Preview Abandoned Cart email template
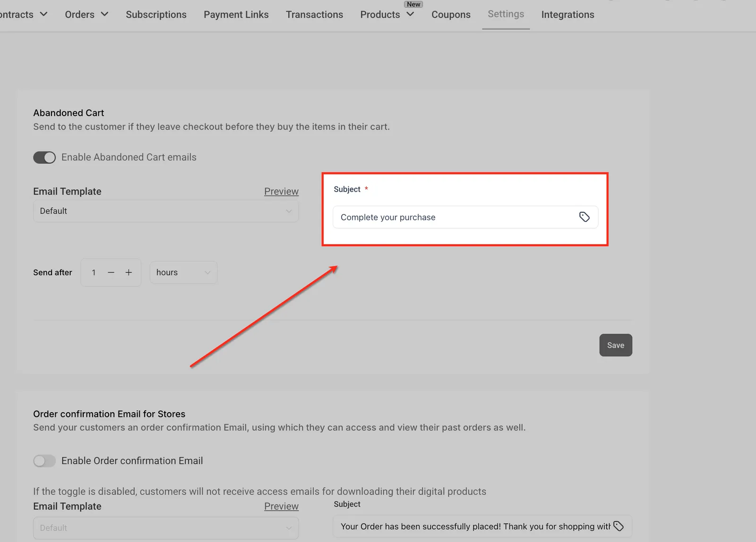The width and height of the screenshot is (756, 542). (281, 191)
